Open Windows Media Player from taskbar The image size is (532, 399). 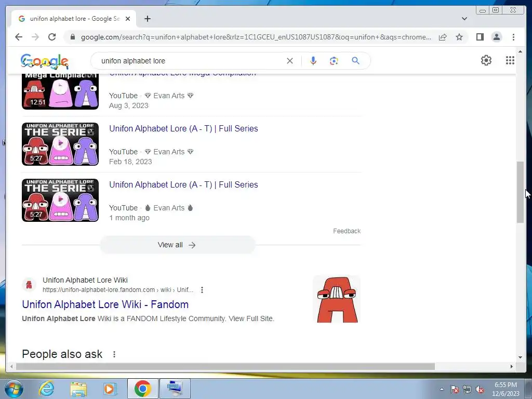(x=110, y=389)
